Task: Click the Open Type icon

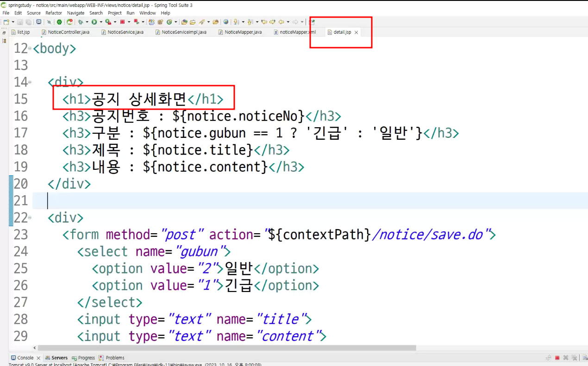Action: pyautogui.click(x=184, y=22)
